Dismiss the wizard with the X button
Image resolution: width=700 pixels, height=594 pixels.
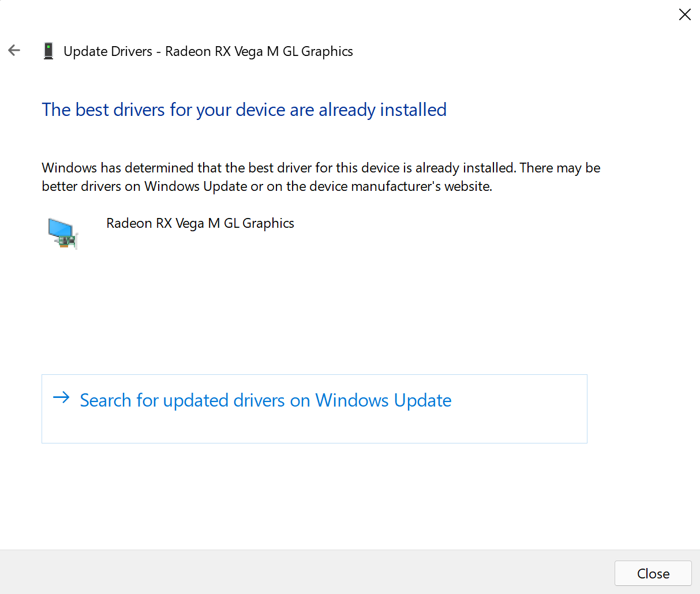pyautogui.click(x=684, y=14)
